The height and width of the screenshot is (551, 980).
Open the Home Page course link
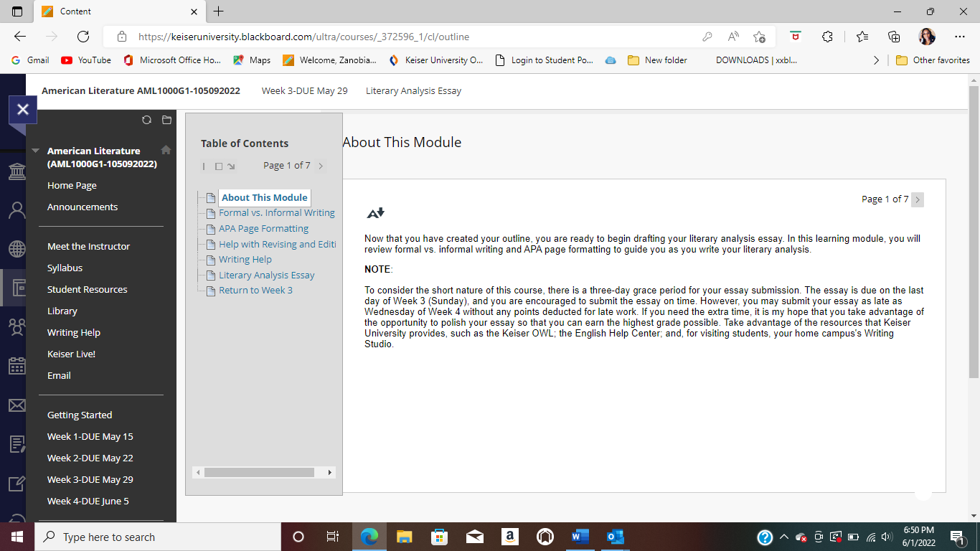pos(72,185)
